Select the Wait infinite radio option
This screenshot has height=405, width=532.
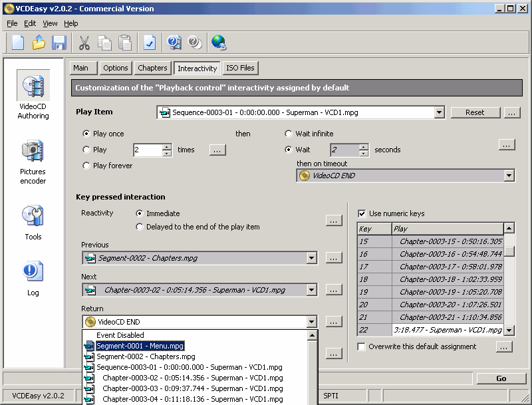pyautogui.click(x=289, y=134)
